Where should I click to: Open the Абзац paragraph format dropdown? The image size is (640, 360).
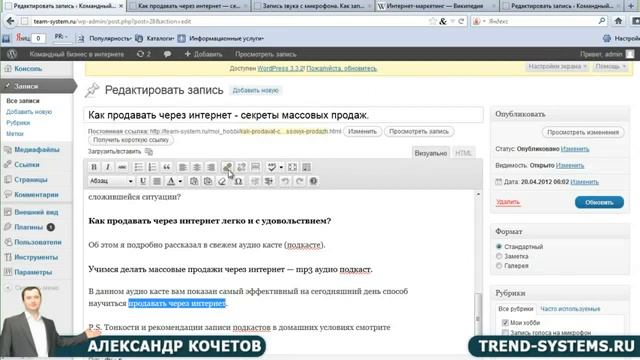tap(111, 181)
